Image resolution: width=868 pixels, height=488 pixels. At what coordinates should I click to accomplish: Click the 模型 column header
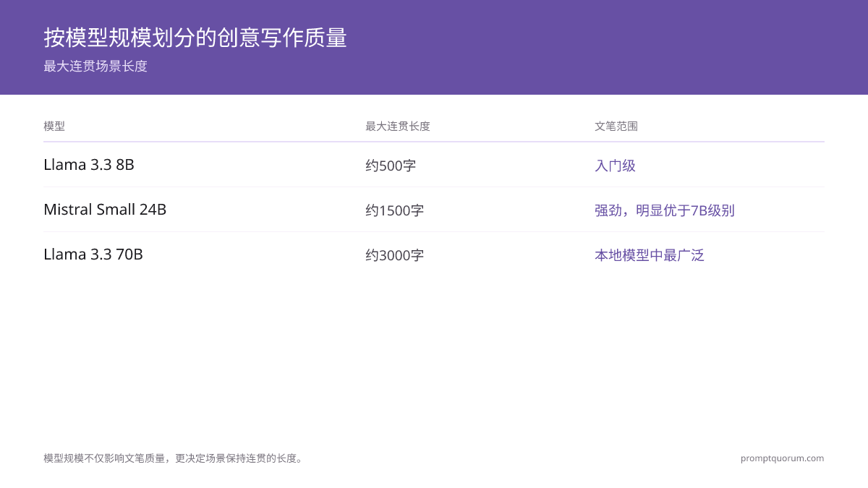pos(54,127)
